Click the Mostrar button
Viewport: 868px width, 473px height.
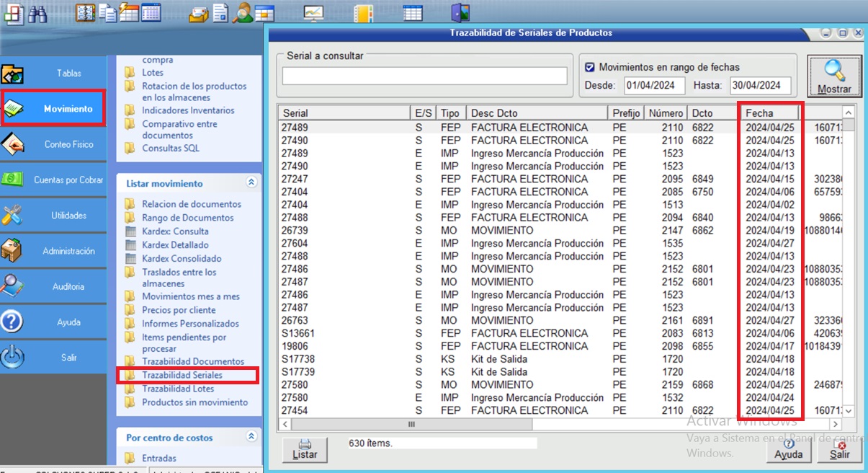[834, 76]
